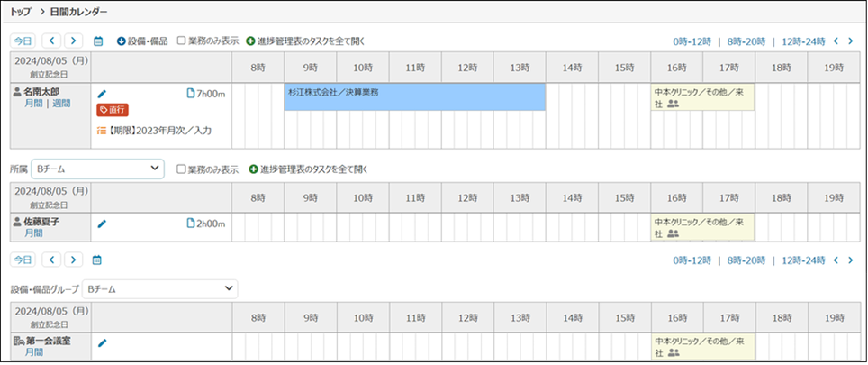Click the 今日 button in the top toolbar
868x365 pixels.
[23, 41]
